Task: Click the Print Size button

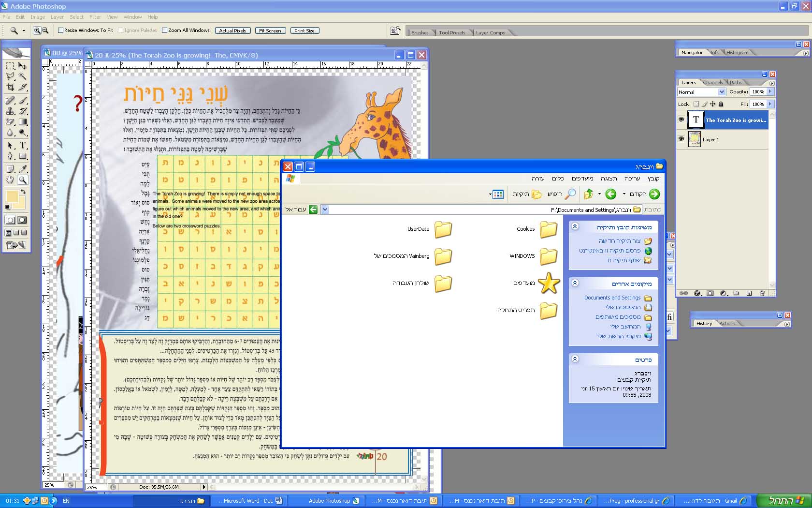Action: pyautogui.click(x=304, y=30)
